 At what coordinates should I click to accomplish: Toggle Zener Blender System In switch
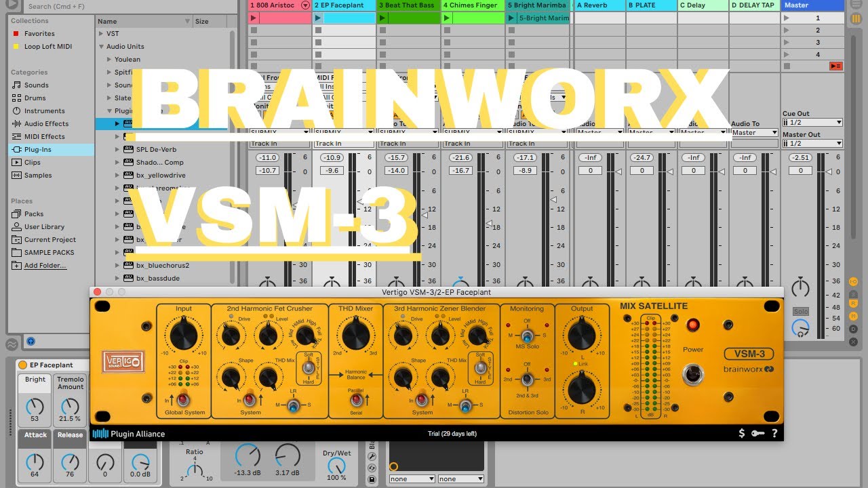coord(422,400)
